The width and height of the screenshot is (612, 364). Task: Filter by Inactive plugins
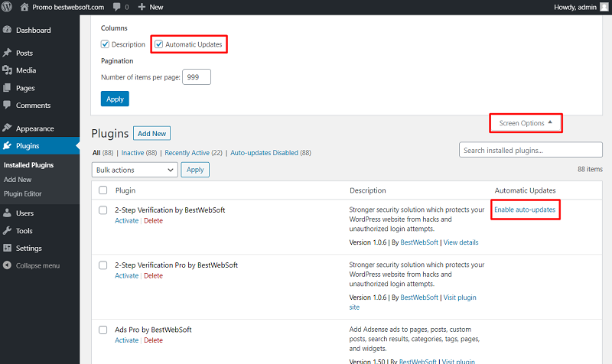(132, 152)
